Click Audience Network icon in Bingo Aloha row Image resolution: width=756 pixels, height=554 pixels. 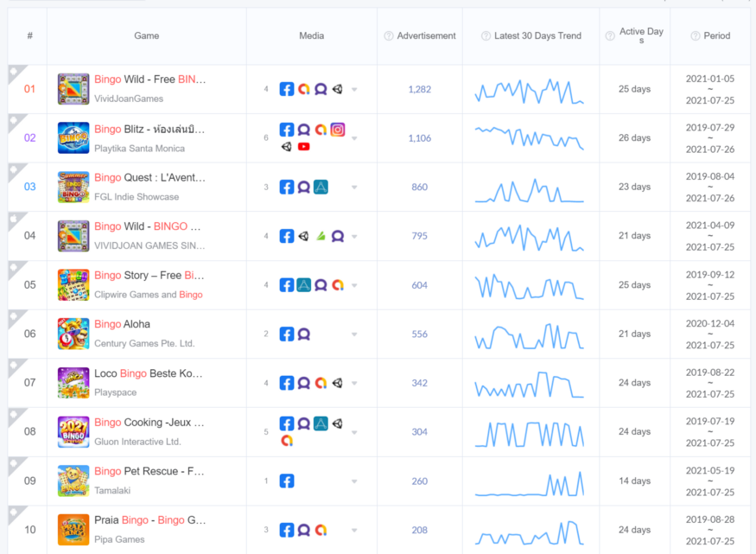pos(304,334)
